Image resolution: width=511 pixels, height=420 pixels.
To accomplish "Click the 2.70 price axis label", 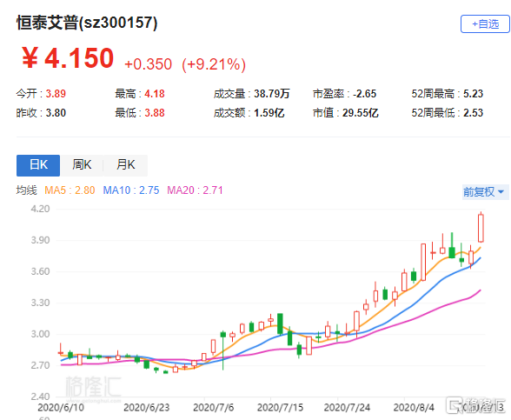I will (40, 365).
